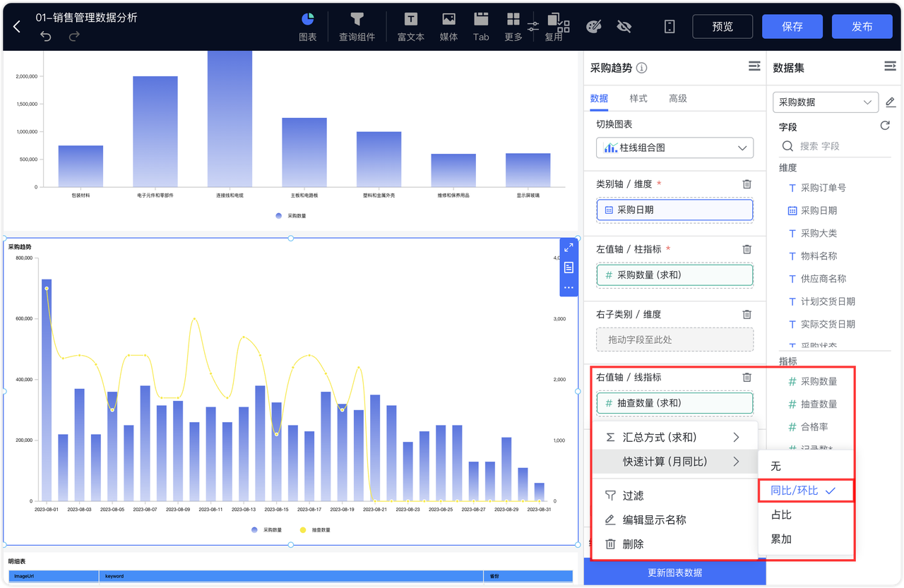904x588 pixels.
Task: Expand the 汇总方式 submenu arrow
Action: click(x=735, y=436)
